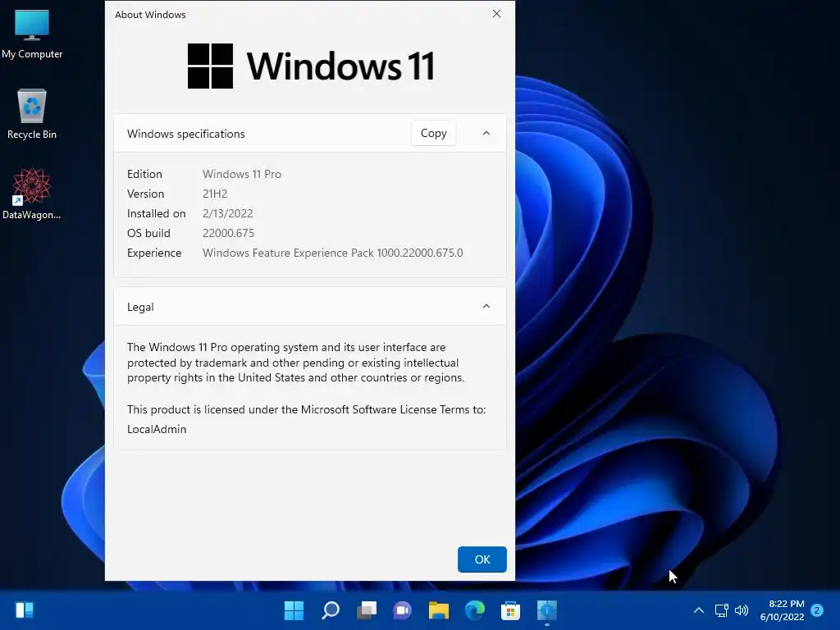Click the Installed on label
Viewport: 840px width, 630px height.
pyautogui.click(x=157, y=214)
